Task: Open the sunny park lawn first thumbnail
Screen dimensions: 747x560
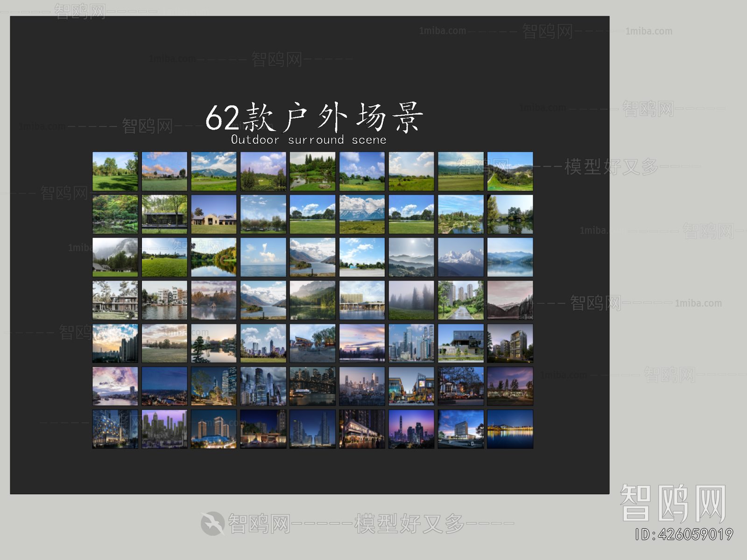Action: coord(115,171)
